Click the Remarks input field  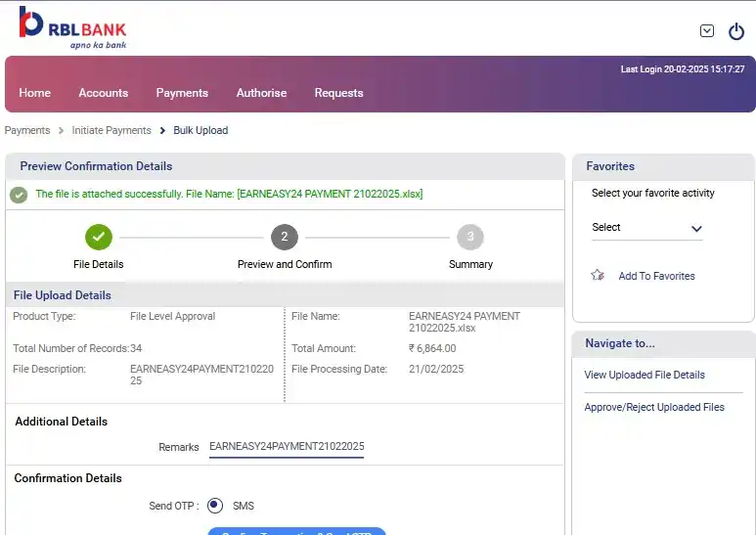tap(287, 447)
